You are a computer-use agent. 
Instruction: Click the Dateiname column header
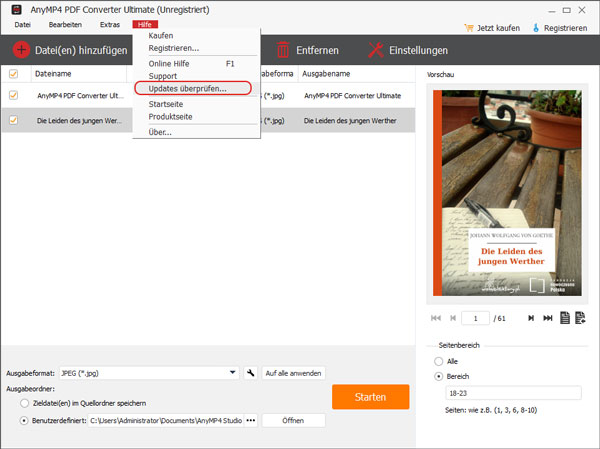click(53, 73)
